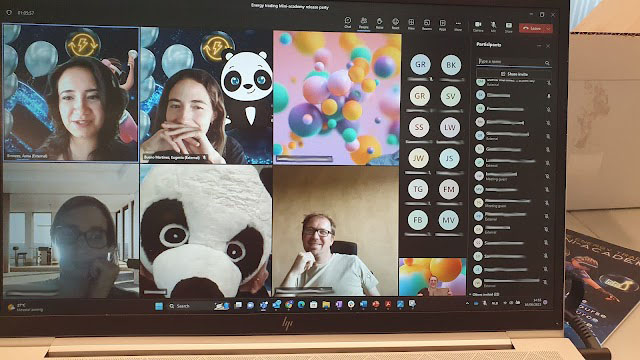The width and height of the screenshot is (640, 360).
Task: Start sharing with the Share button
Action: pyautogui.click(x=509, y=27)
